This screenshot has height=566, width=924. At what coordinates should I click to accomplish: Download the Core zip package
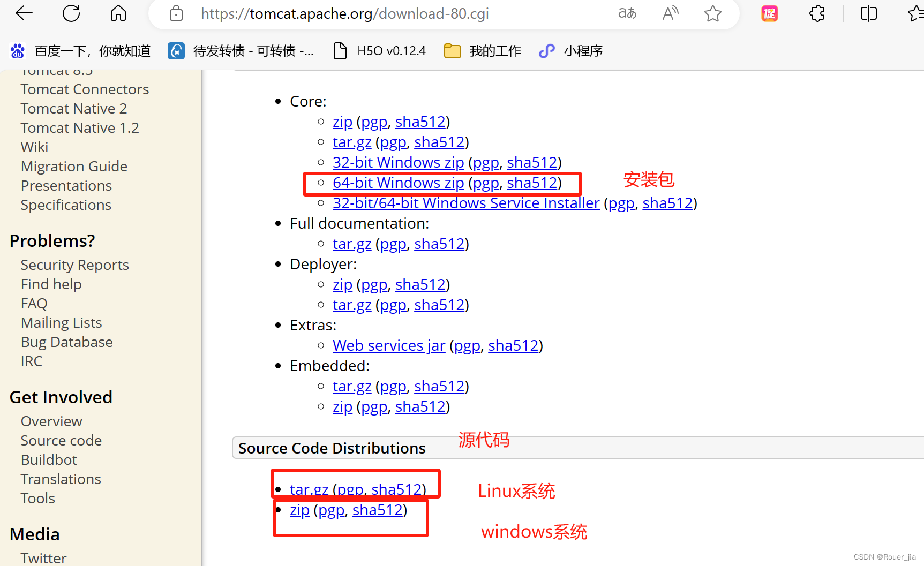tap(342, 122)
